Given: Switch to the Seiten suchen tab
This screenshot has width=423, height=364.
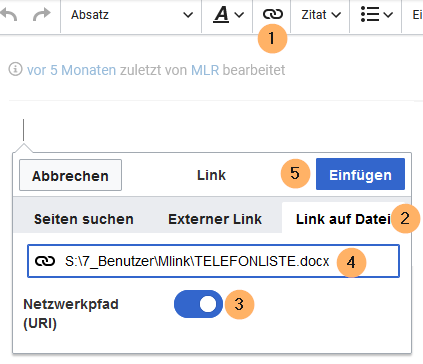Looking at the screenshot, I should (84, 219).
